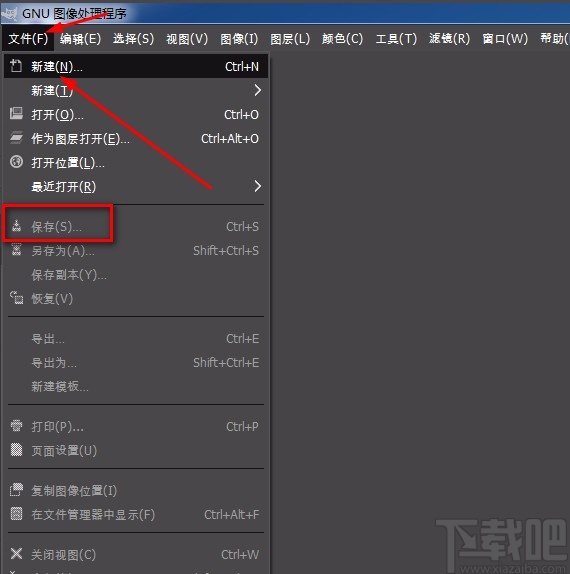Open the 滤镜(R) menu
Image resolution: width=570 pixels, height=574 pixels.
pyautogui.click(x=449, y=38)
